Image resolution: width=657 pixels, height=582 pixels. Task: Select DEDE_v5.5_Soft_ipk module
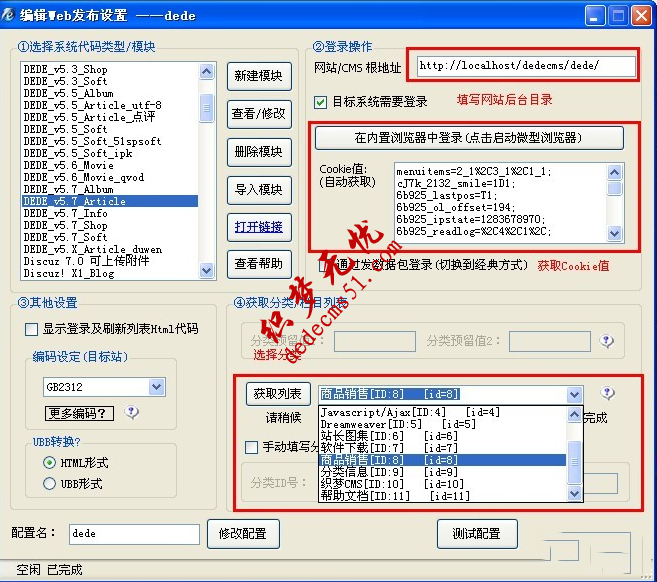pyautogui.click(x=110, y=153)
